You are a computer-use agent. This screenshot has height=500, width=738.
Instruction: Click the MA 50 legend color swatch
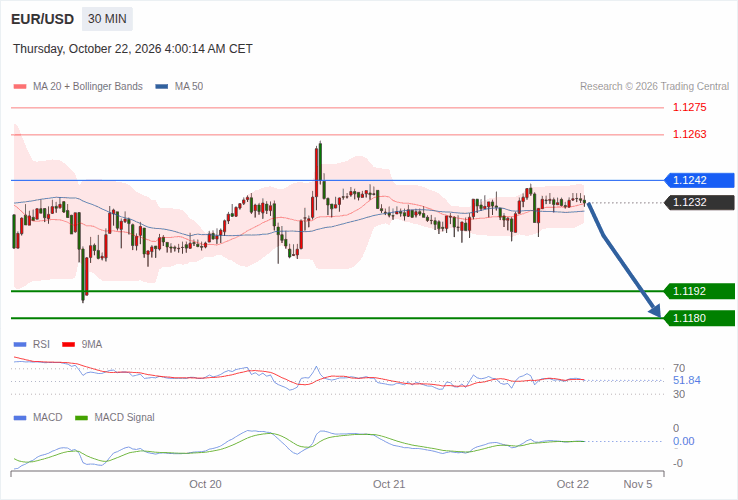pyautogui.click(x=162, y=87)
